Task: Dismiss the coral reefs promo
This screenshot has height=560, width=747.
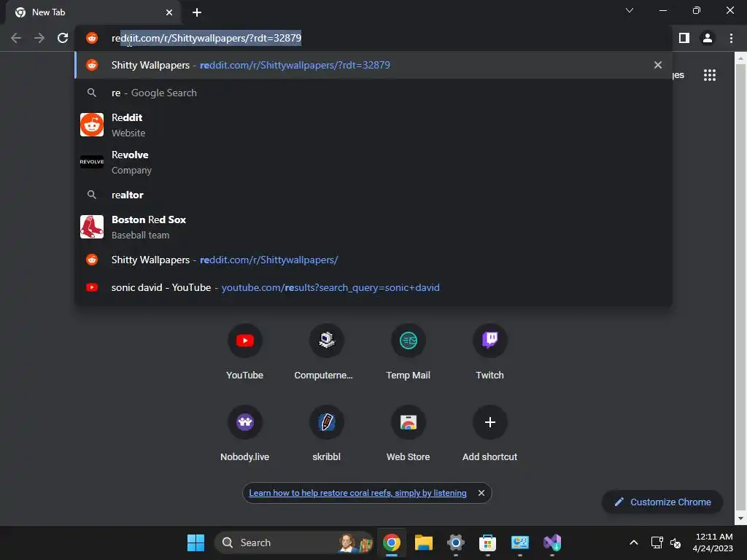Action: [x=481, y=493]
